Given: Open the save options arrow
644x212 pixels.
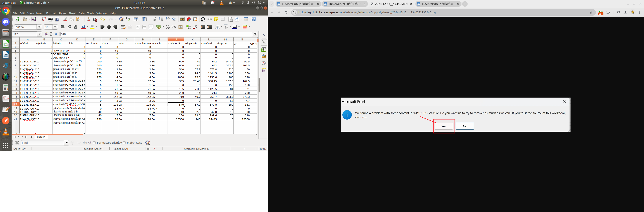Looking at the screenshot, I should [38, 19].
